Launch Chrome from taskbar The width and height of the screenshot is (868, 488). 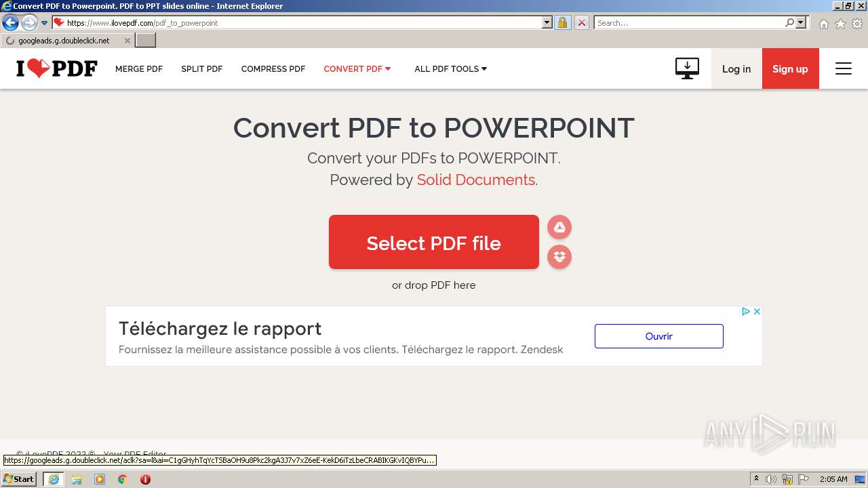123,479
